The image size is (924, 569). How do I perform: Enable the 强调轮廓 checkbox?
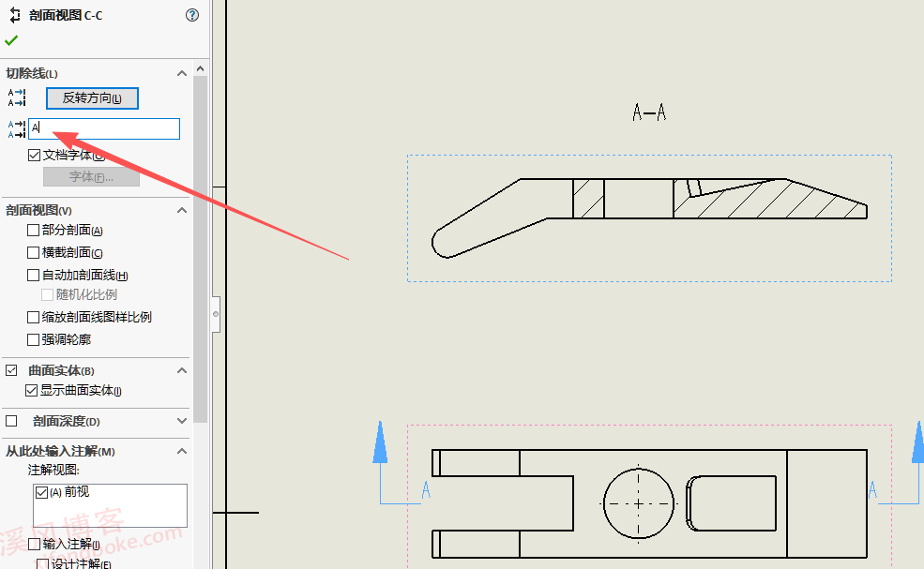coord(34,340)
